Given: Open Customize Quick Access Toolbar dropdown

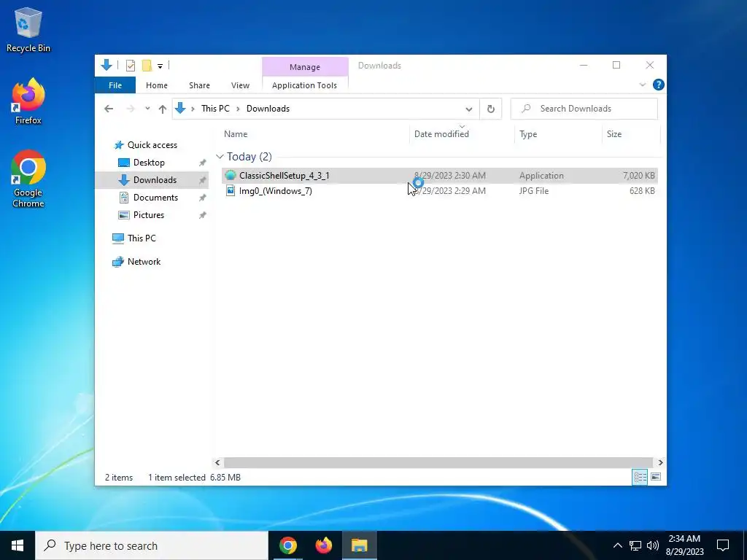Looking at the screenshot, I should pyautogui.click(x=160, y=66).
